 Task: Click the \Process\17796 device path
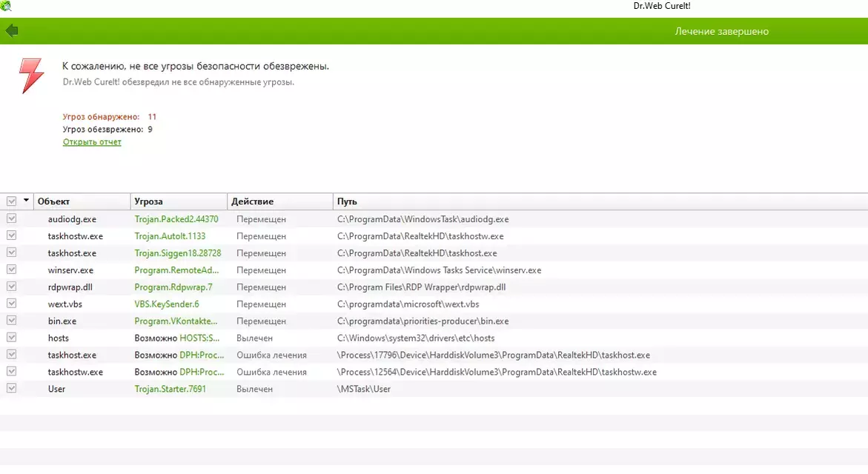click(493, 355)
